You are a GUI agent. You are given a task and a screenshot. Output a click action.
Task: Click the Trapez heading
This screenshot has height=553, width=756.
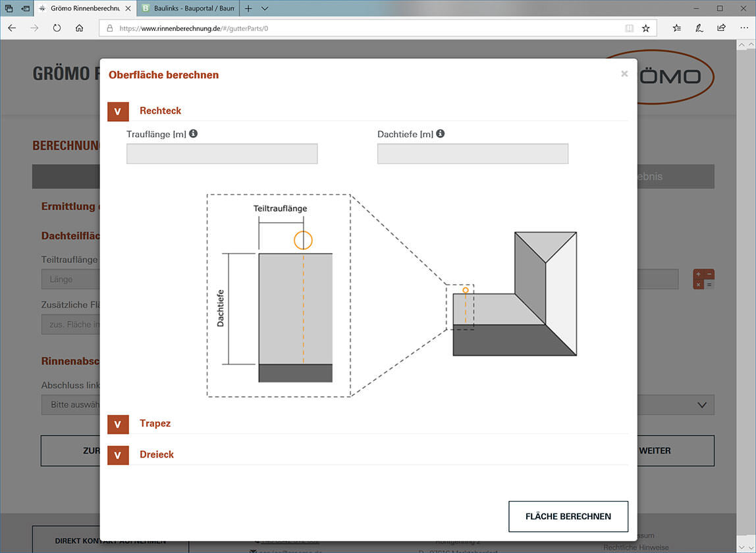click(155, 423)
